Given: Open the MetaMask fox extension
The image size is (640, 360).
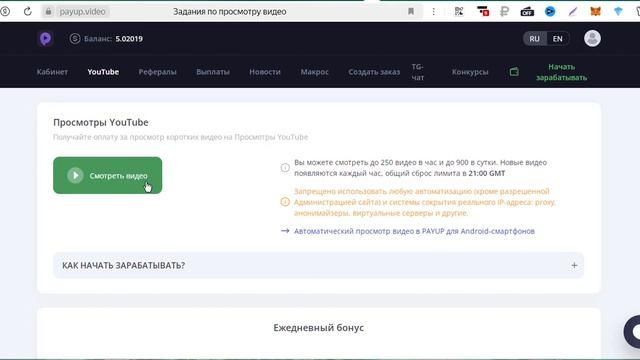Looking at the screenshot, I should 596,11.
